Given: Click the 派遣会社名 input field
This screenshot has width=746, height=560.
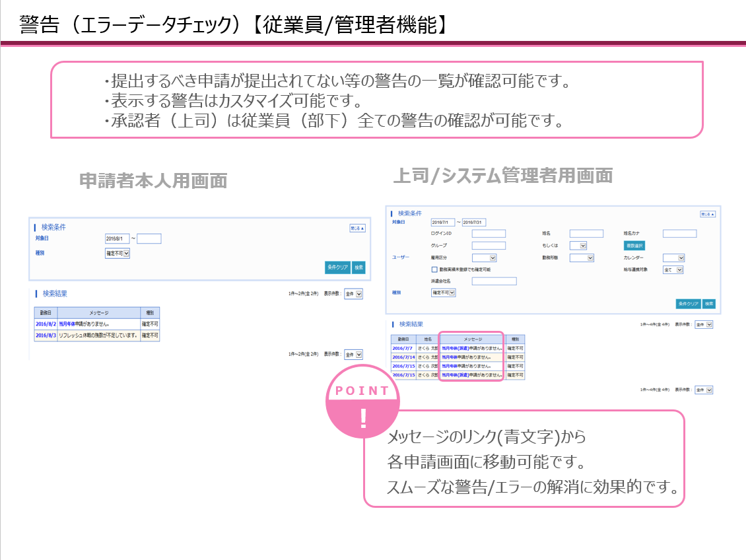Looking at the screenshot, I should 494,281.
